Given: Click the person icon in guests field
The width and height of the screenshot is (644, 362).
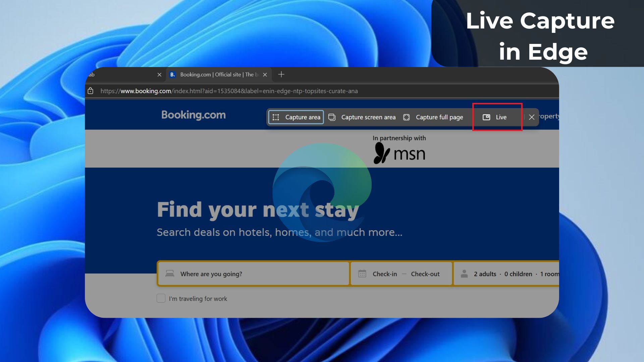Looking at the screenshot, I should coord(464,274).
